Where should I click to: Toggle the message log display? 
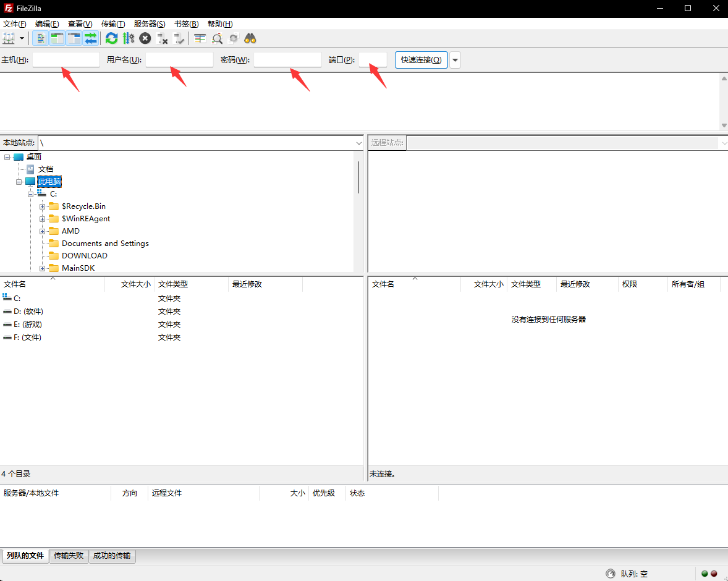[40, 38]
